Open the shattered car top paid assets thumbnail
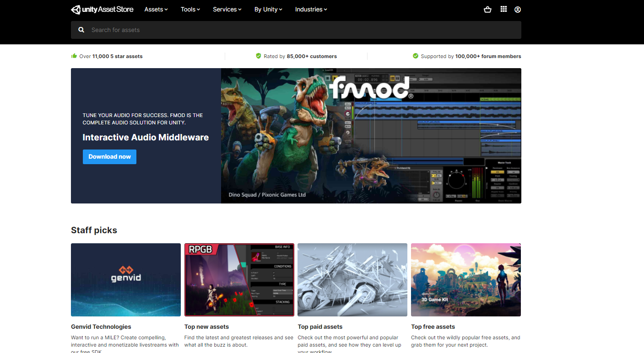The image size is (644, 353). tap(352, 280)
